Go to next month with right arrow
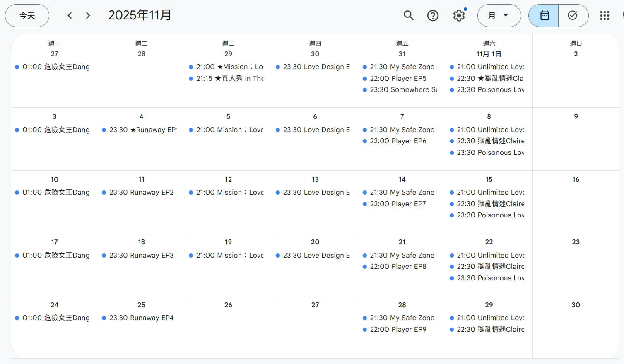The width and height of the screenshot is (624, 364). (88, 16)
